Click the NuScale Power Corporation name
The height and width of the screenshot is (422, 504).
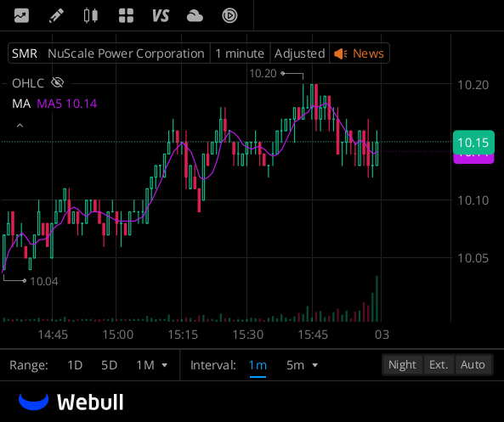click(126, 53)
